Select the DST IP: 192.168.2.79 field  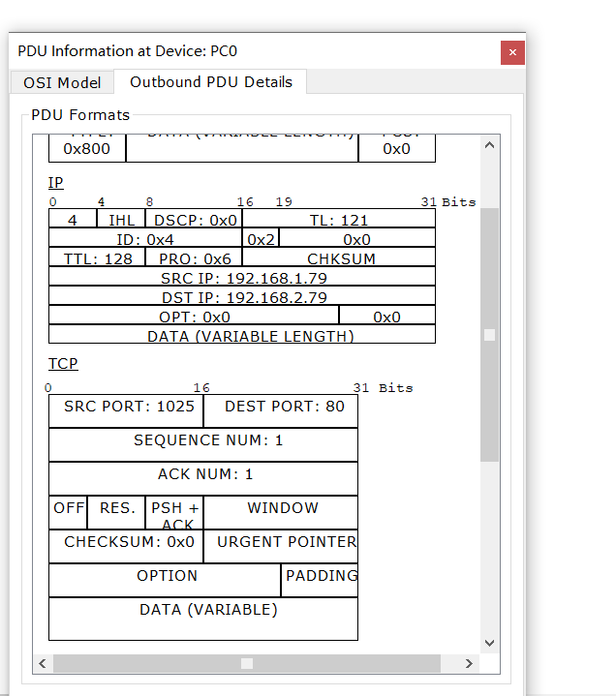click(x=242, y=296)
